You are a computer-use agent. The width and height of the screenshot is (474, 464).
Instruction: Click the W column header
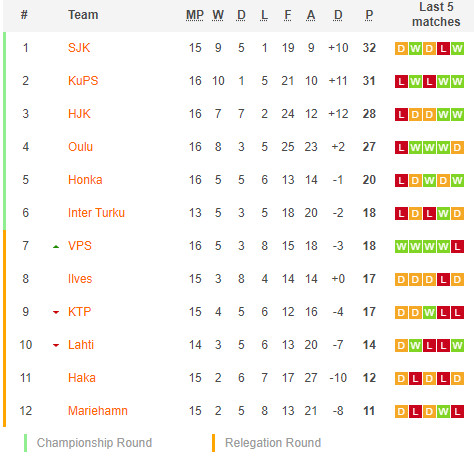pos(218,15)
